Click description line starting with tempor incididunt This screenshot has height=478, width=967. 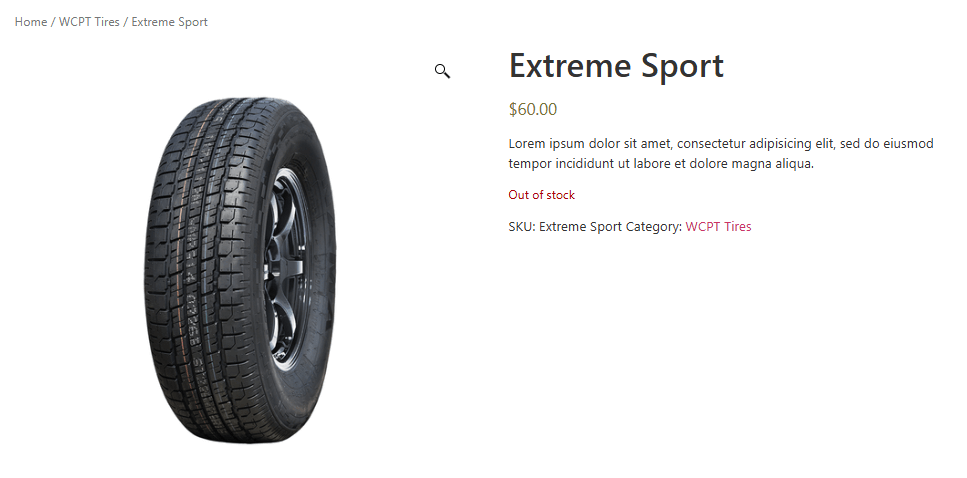(661, 164)
